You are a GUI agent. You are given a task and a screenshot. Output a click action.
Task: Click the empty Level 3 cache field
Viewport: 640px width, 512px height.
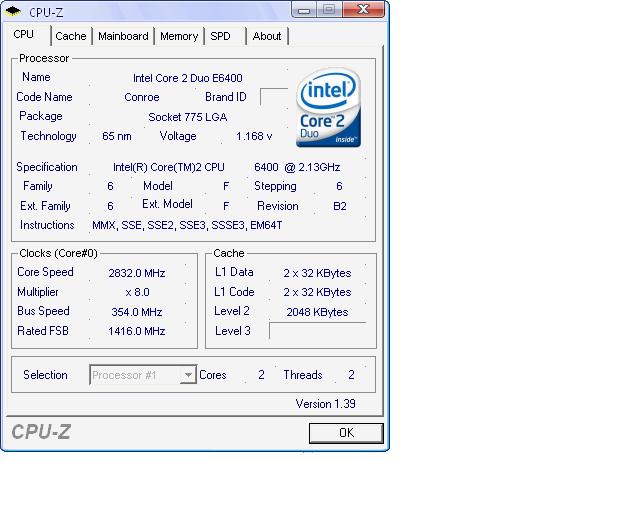(x=318, y=331)
